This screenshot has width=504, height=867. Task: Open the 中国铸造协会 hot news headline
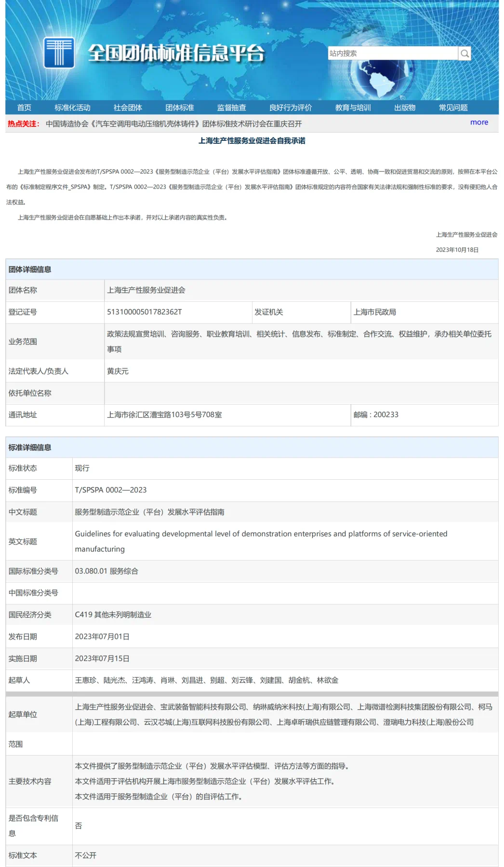(174, 124)
